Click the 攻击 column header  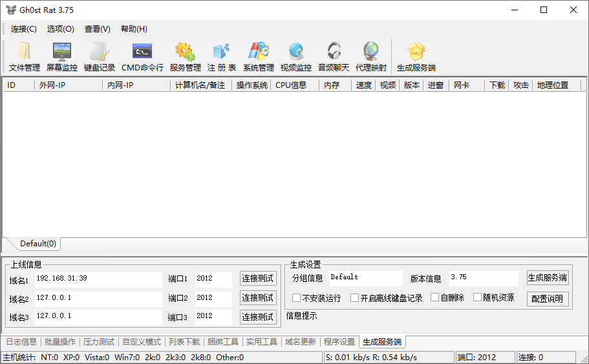point(520,85)
